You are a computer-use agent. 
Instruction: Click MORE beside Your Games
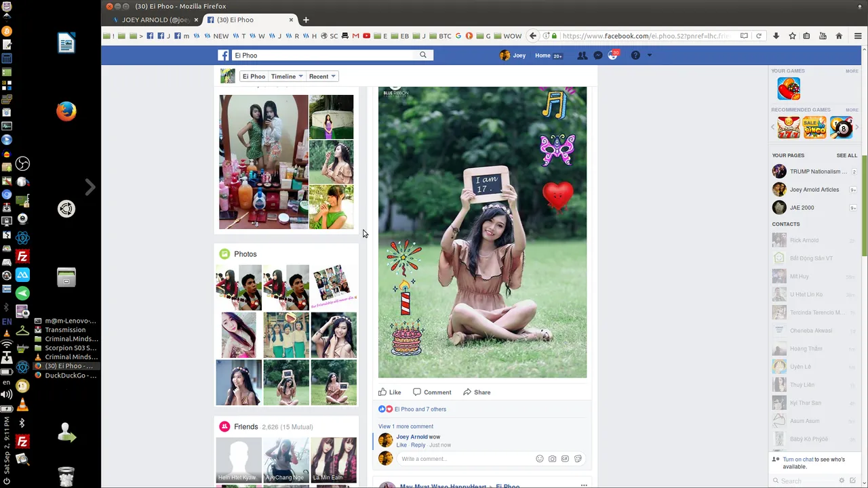pos(852,71)
